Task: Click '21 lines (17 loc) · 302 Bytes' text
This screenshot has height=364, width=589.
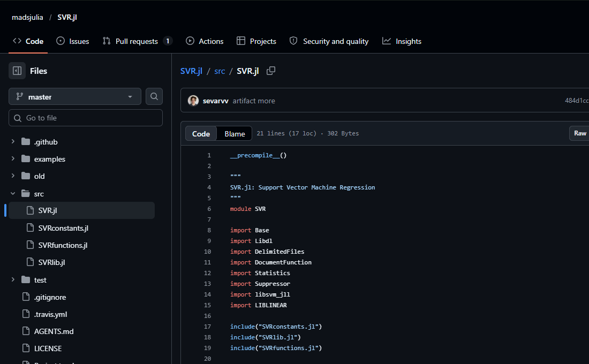Action: coord(308,133)
